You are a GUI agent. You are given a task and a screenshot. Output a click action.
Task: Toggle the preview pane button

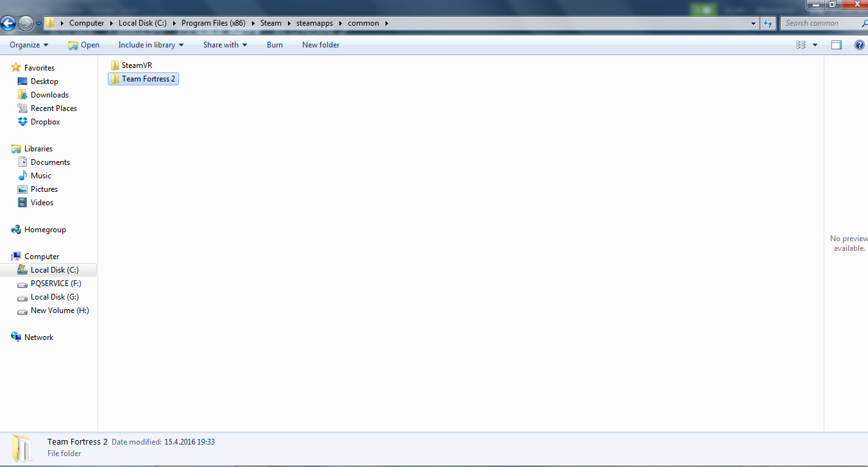837,45
